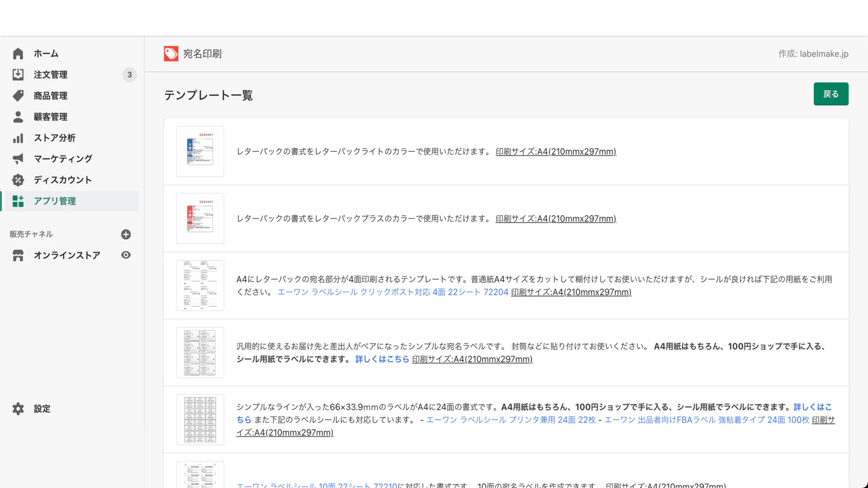Viewport: 868px width, 488px height.
Task: Select the 24-label sheet template thumbnail
Action: (200, 420)
